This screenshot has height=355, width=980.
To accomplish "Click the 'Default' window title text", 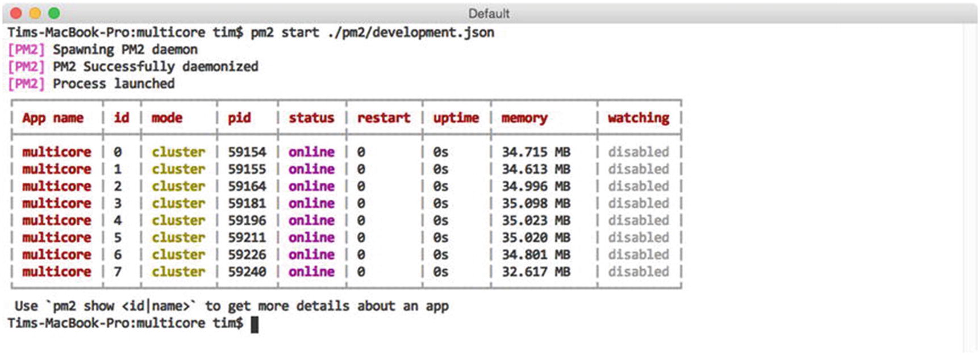I will pos(489,14).
